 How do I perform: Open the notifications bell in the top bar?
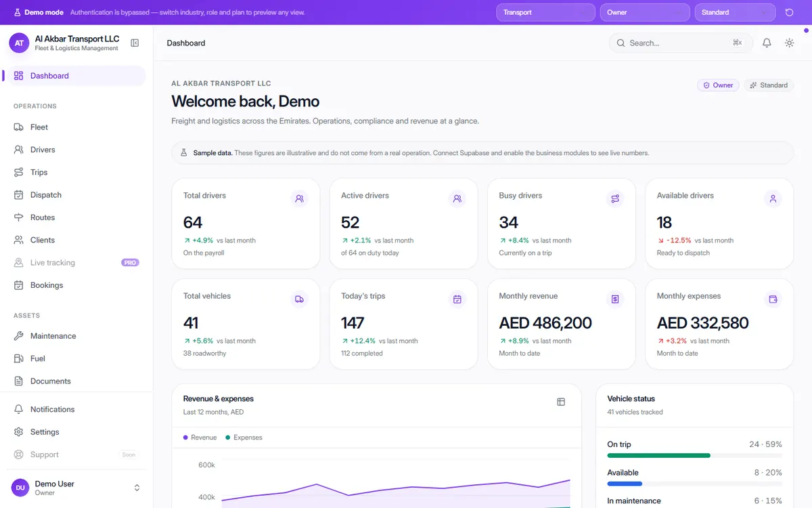(x=767, y=43)
